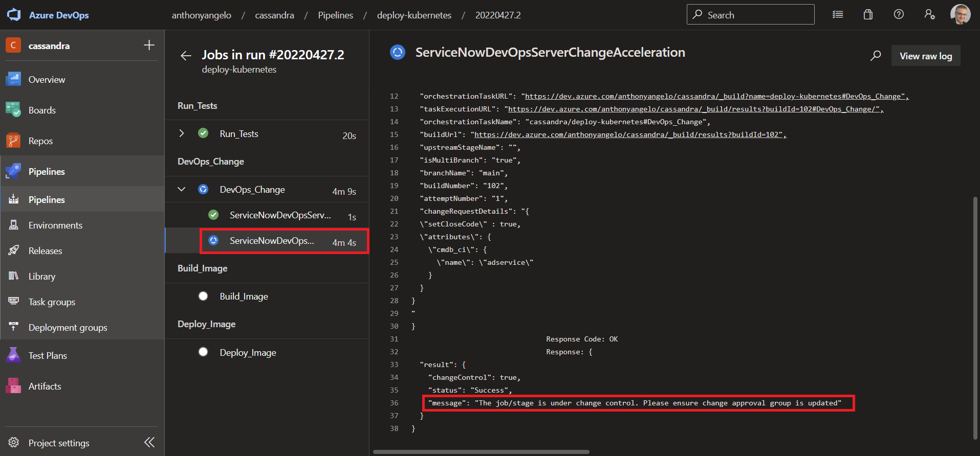Click the Run_Tests stage header
Viewport: 980px width, 456px height.
click(x=197, y=106)
